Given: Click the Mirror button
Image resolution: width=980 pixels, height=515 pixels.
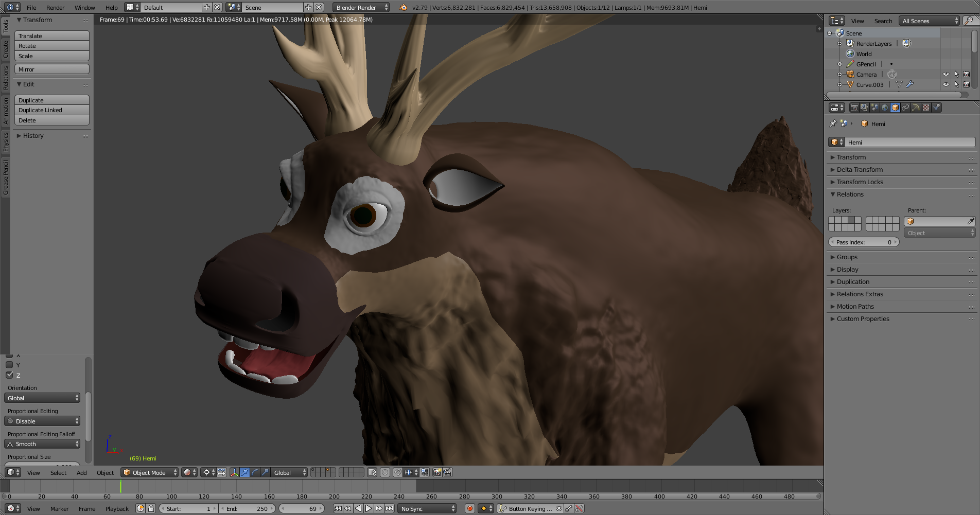Looking at the screenshot, I should pos(52,69).
